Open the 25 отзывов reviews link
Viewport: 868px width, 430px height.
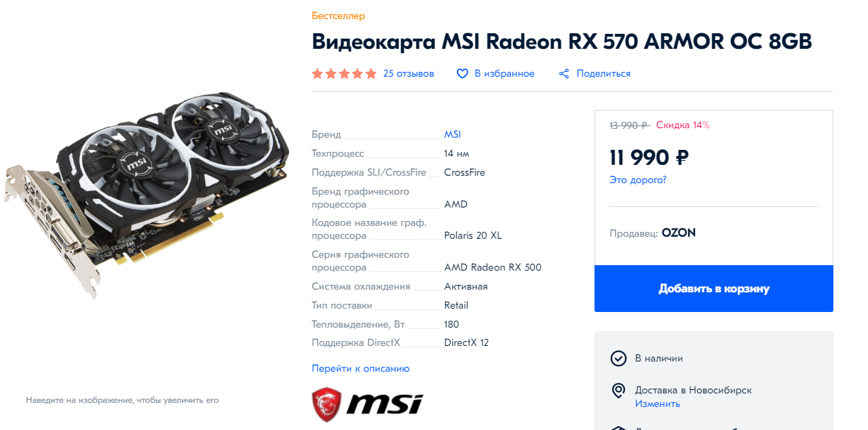coord(409,73)
